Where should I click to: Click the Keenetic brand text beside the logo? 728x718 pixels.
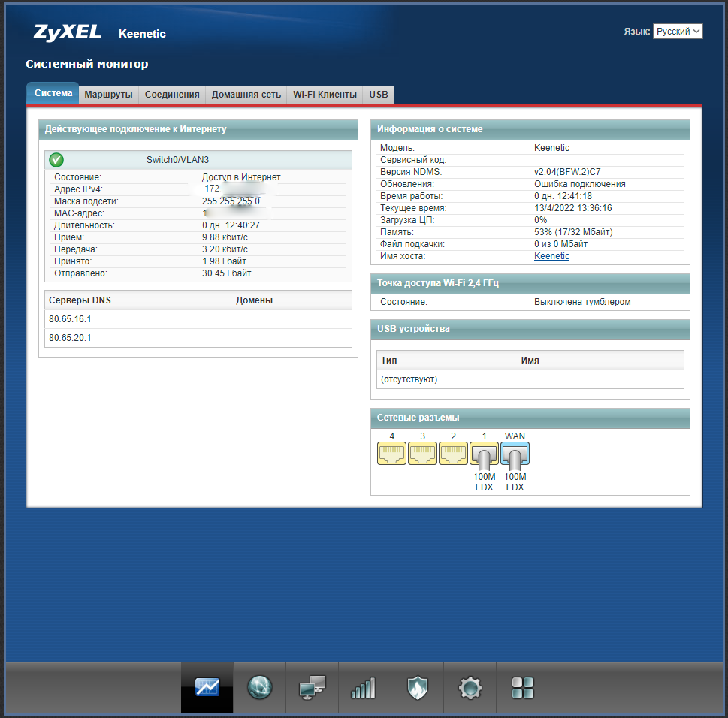(x=142, y=33)
